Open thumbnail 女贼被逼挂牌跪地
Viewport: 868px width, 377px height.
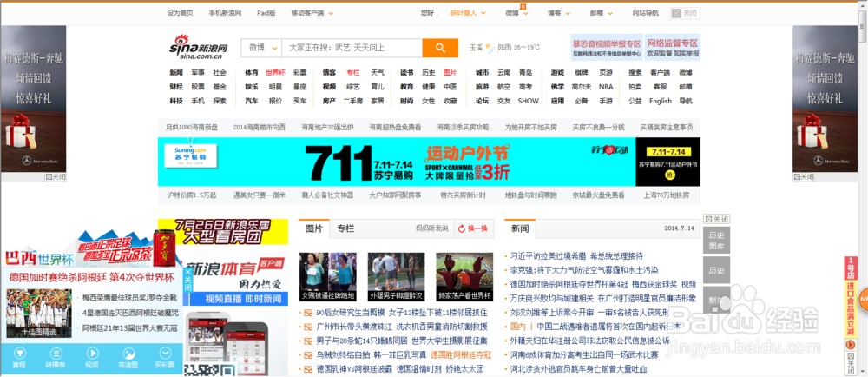[x=328, y=276]
